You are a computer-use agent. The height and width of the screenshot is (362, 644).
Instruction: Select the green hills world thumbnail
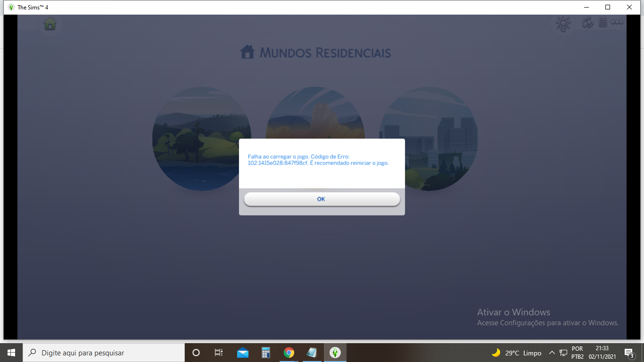(x=202, y=139)
